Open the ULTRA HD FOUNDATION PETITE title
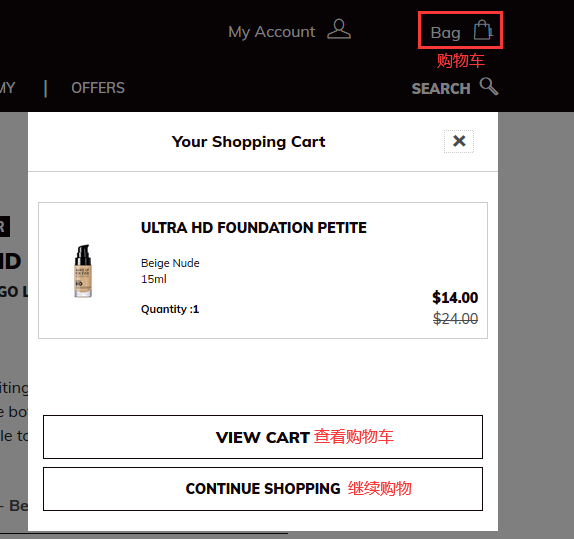Screen dimensions: 574x539 [x=254, y=228]
